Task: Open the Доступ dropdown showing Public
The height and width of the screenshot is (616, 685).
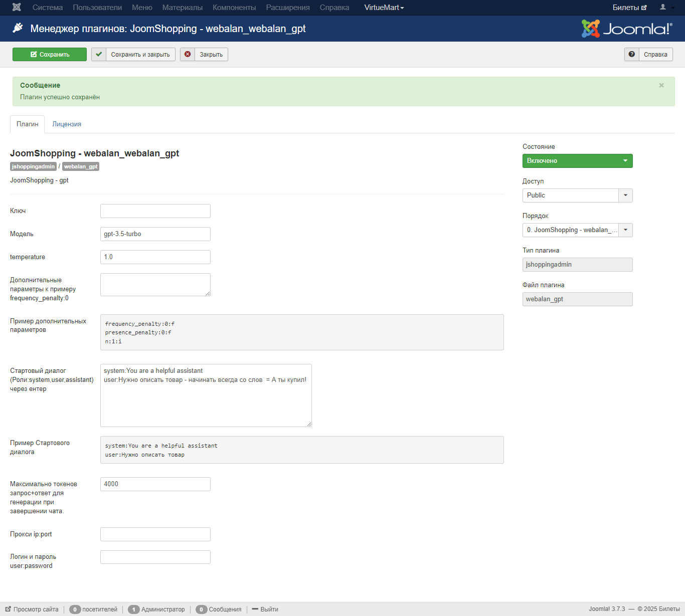Action: [x=578, y=195]
